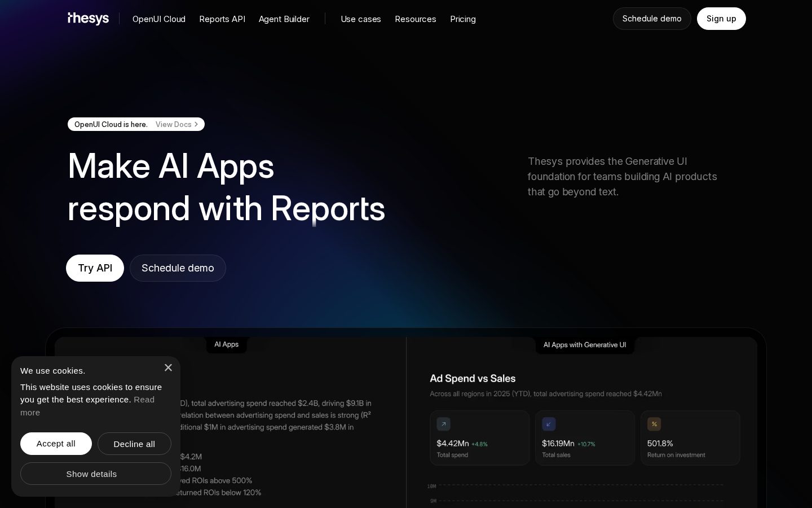The image size is (812, 508).
Task: Close the cookie banner with X
Action: (168, 367)
